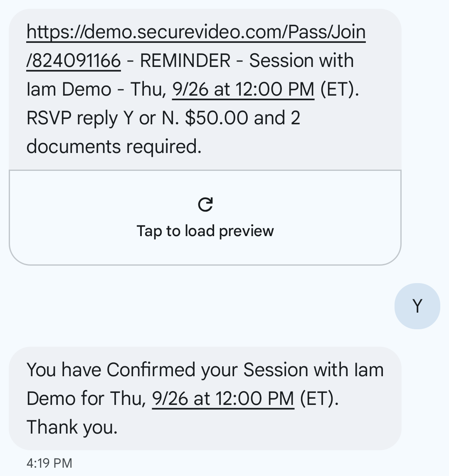Tap '9/26 at 12:00 PM' in the confirmation message
Screen dimensions: 449x476
(x=223, y=398)
